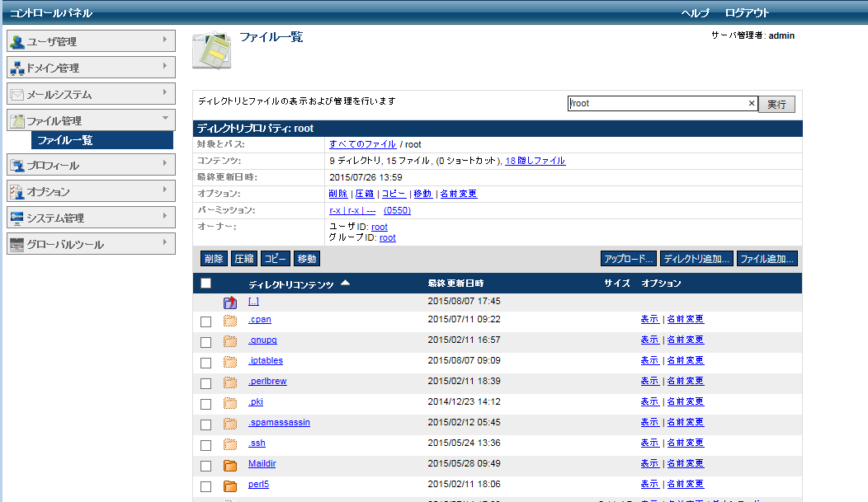Click the ディレクトリ追加... button

pos(696,259)
